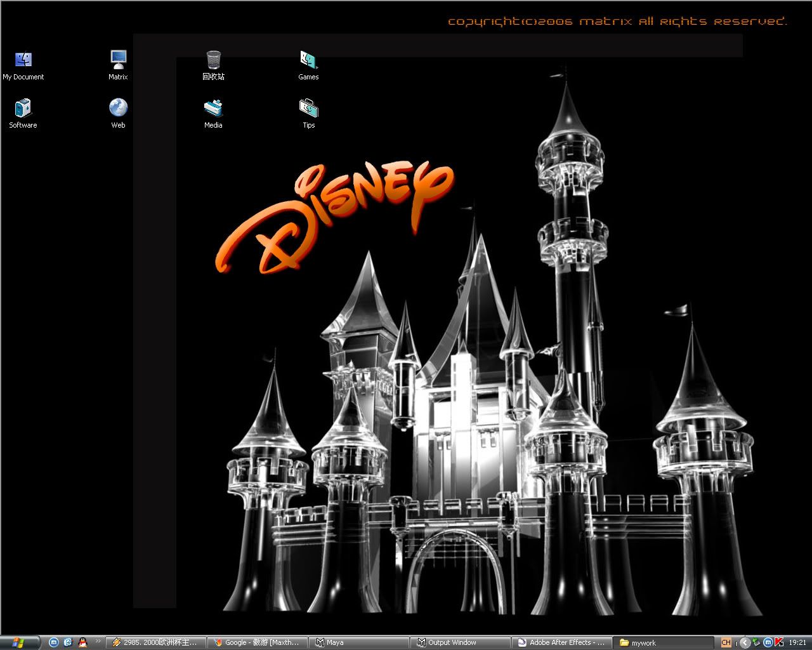Viewport: 812px width, 650px height.
Task: Switch to mywork folder taskbar button
Action: tap(664, 643)
